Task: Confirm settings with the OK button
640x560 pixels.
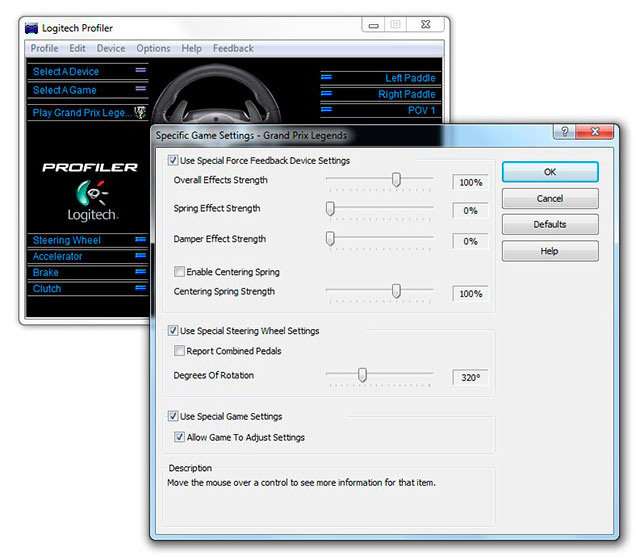Action: [x=550, y=172]
